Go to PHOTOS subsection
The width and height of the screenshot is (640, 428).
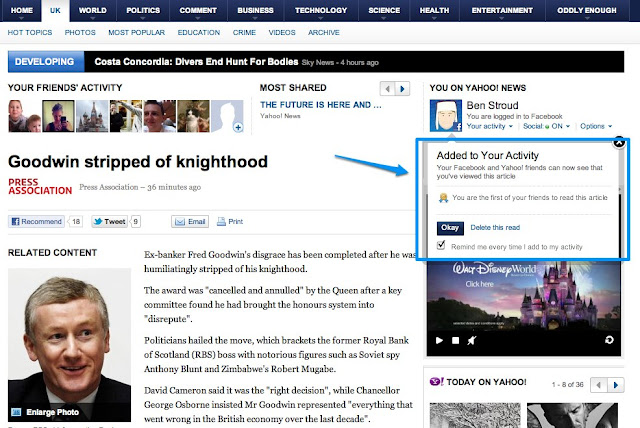click(80, 32)
